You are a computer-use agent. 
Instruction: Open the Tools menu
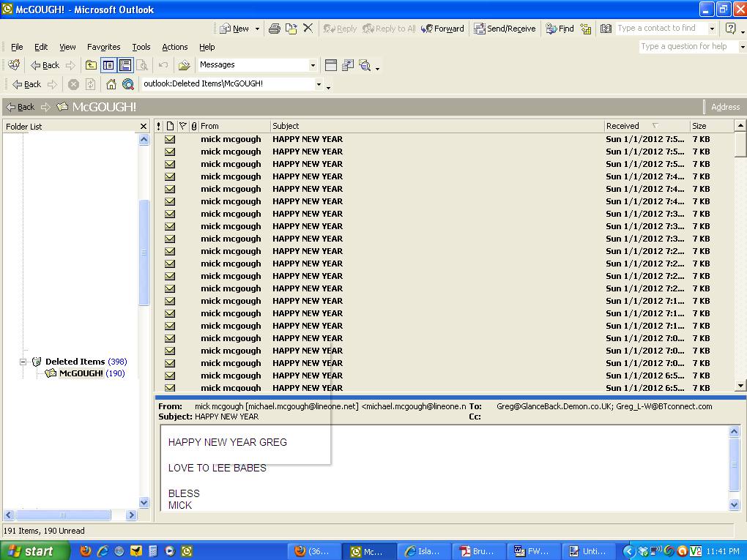(141, 47)
